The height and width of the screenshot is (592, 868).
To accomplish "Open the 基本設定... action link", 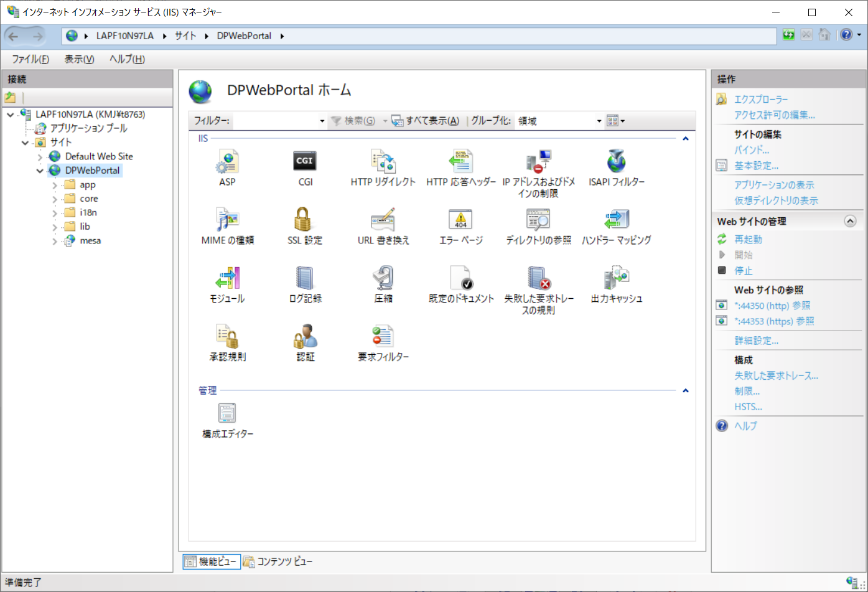I will point(756,166).
